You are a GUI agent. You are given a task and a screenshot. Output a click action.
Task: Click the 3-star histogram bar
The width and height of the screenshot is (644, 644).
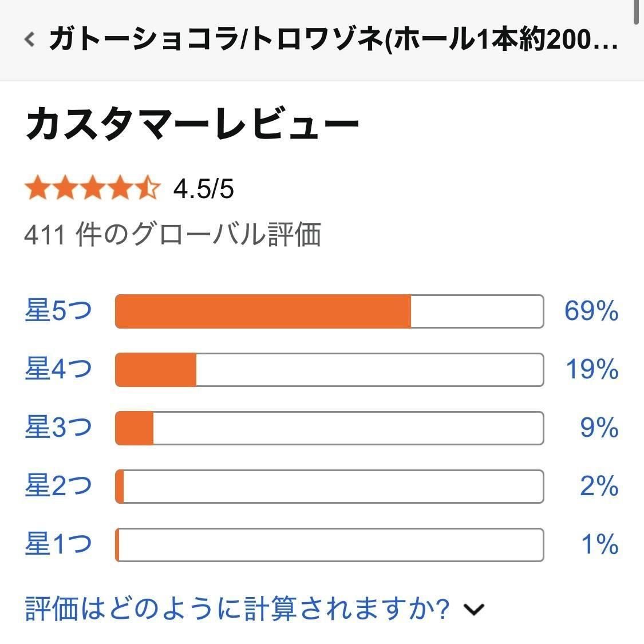[329, 428]
